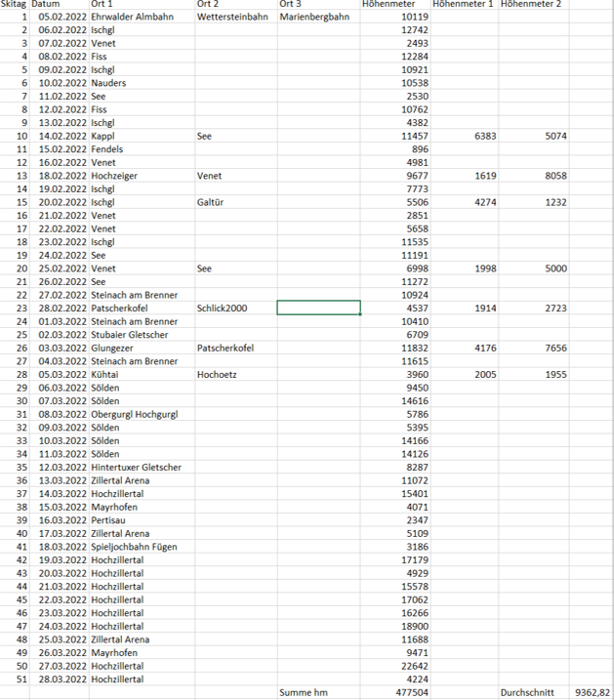
Task: Click the average value 9362,82
Action: point(591,692)
